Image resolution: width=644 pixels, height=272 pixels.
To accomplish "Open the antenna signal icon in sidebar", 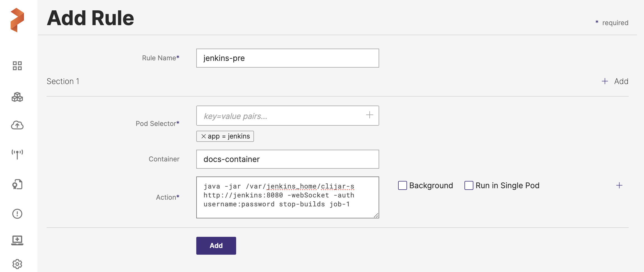I will [17, 154].
